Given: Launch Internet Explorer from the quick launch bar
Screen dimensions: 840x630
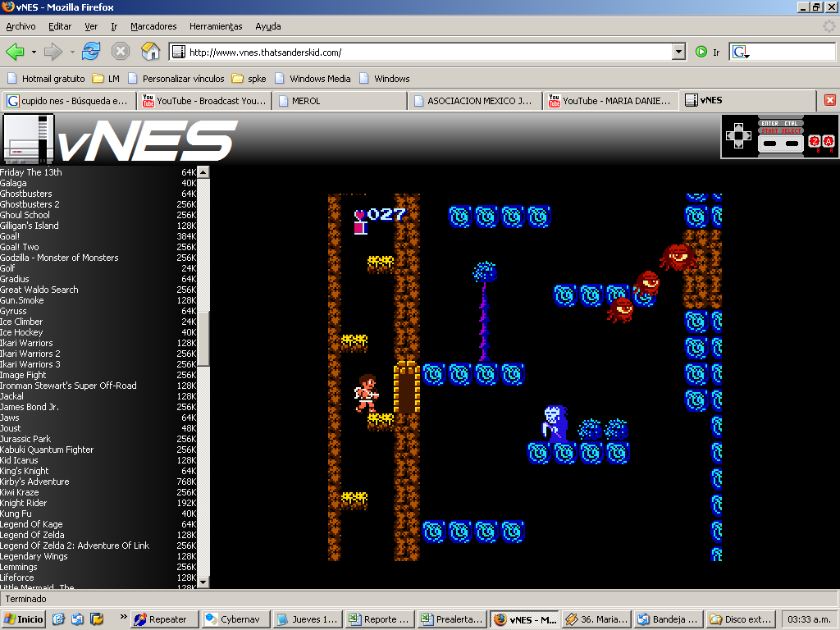Looking at the screenshot, I should click(x=58, y=619).
